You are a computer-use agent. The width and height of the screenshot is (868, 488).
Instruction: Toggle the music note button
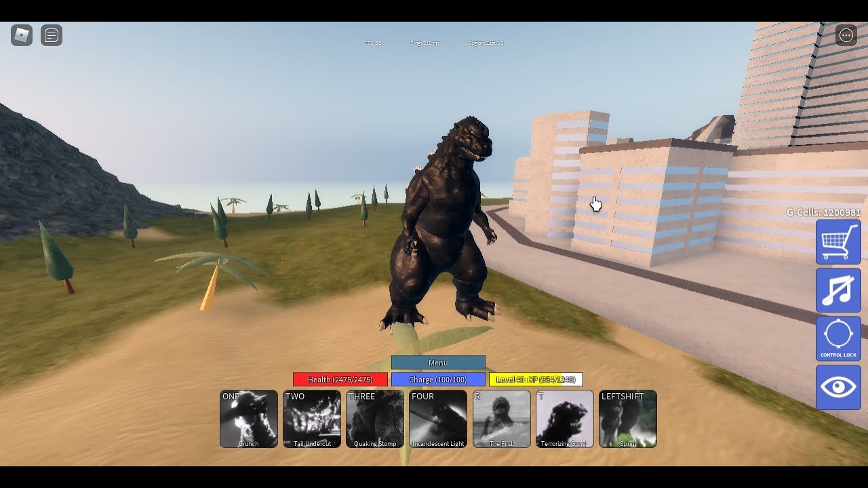tap(839, 290)
